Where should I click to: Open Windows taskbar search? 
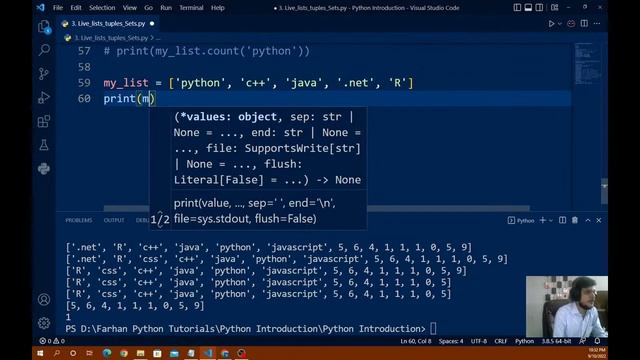click(x=57, y=353)
